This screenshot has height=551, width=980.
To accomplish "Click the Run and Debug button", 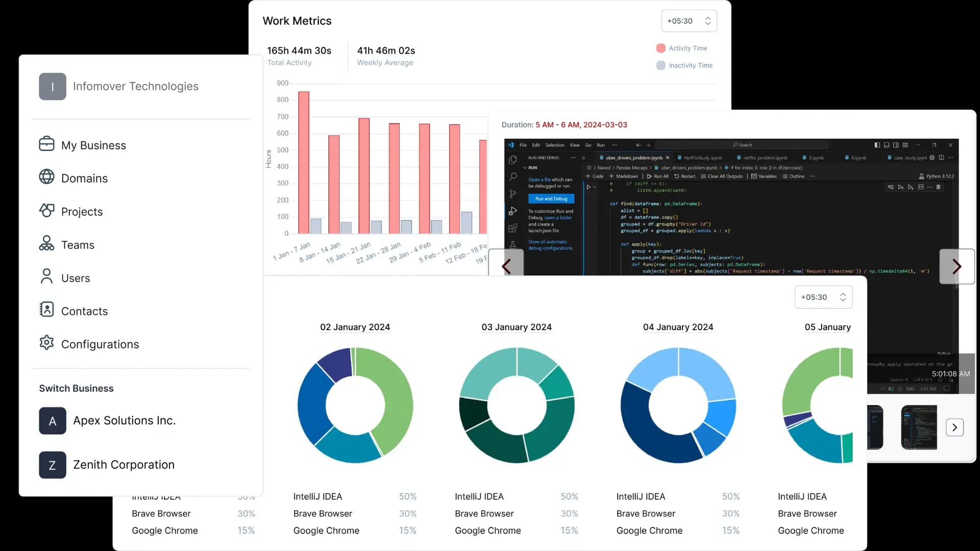I will click(551, 199).
